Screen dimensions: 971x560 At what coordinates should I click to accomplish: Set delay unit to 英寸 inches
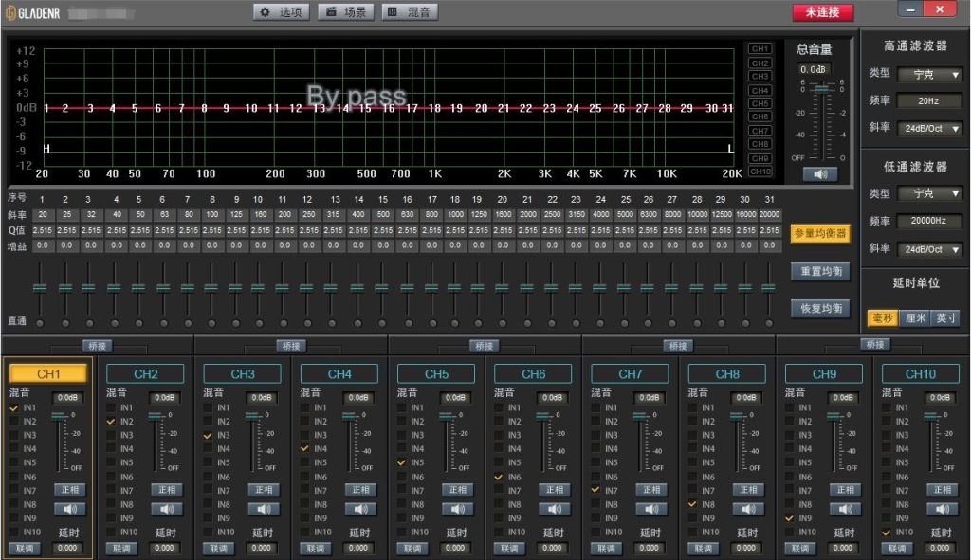[x=946, y=318]
